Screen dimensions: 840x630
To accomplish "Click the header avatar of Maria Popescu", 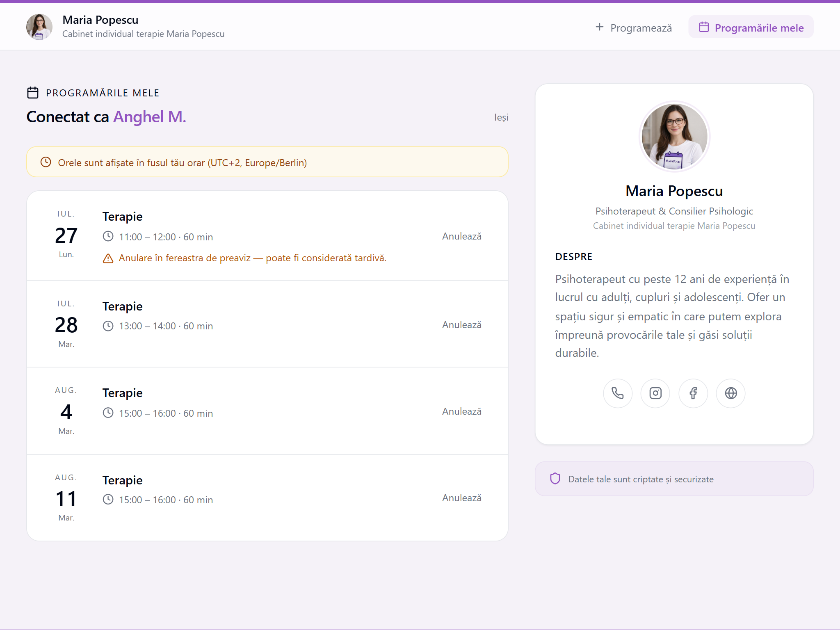I will [x=39, y=27].
